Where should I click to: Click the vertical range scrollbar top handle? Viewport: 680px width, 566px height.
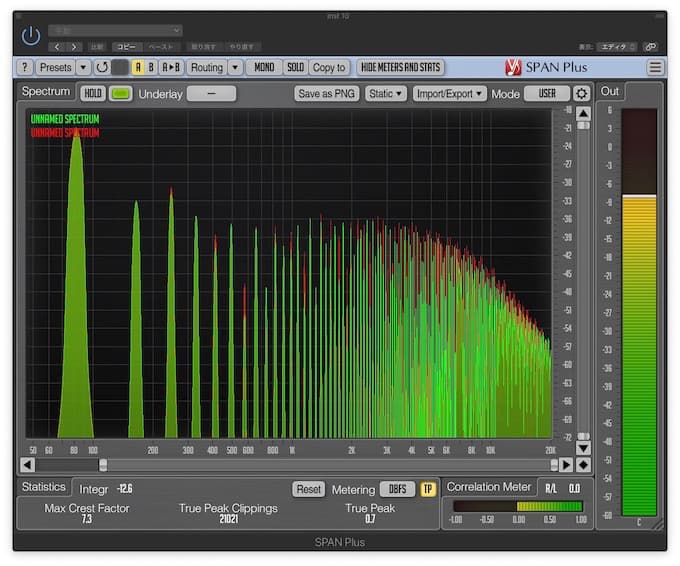click(x=583, y=125)
